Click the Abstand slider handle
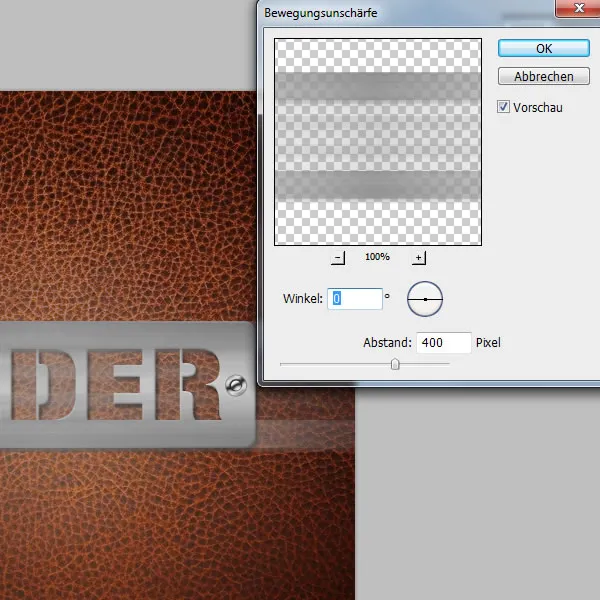The image size is (600, 600). (x=395, y=365)
